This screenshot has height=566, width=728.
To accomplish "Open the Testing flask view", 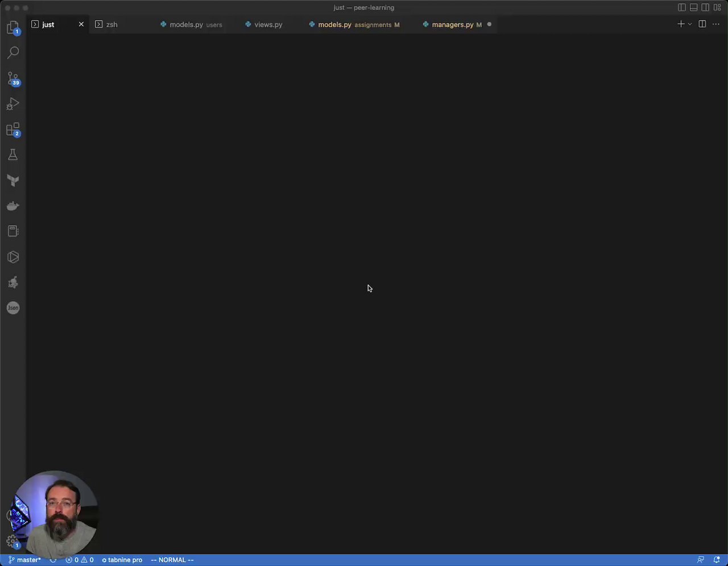I will point(13,155).
